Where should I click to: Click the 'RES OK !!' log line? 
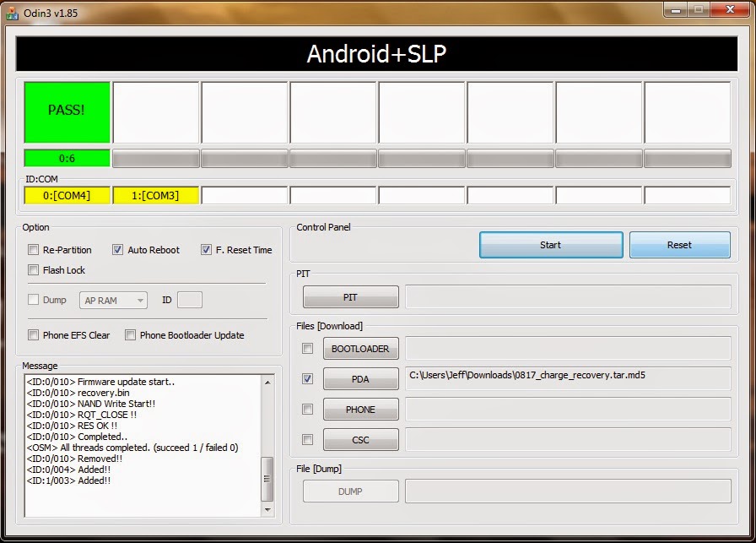coord(73,426)
